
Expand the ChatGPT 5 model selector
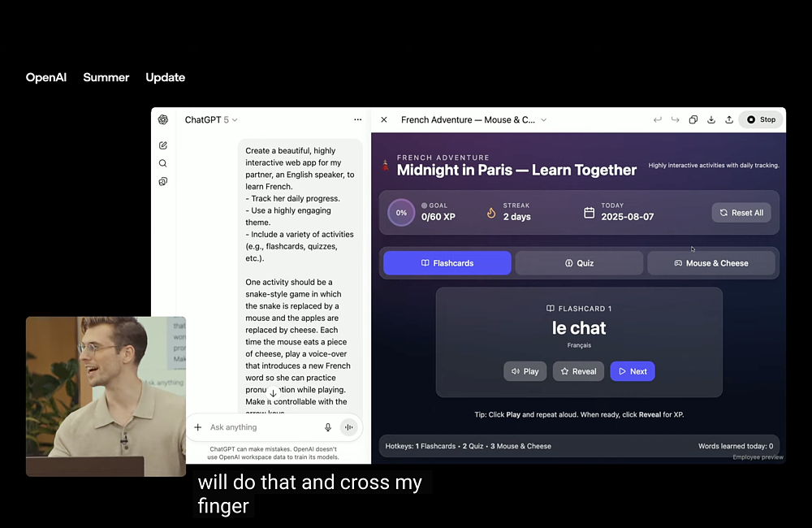coord(211,119)
